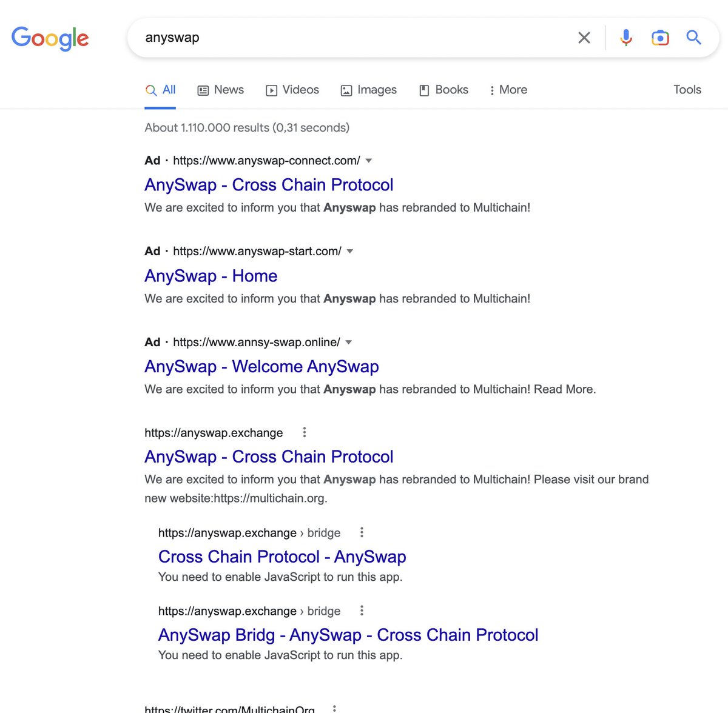Open the Tools options
This screenshot has height=713, width=728.
pyautogui.click(x=687, y=90)
